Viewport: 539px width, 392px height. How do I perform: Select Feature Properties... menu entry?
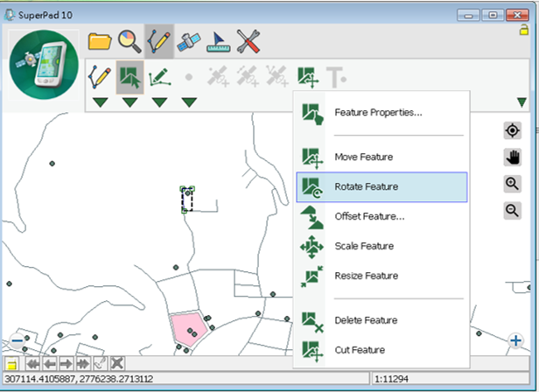tap(378, 113)
